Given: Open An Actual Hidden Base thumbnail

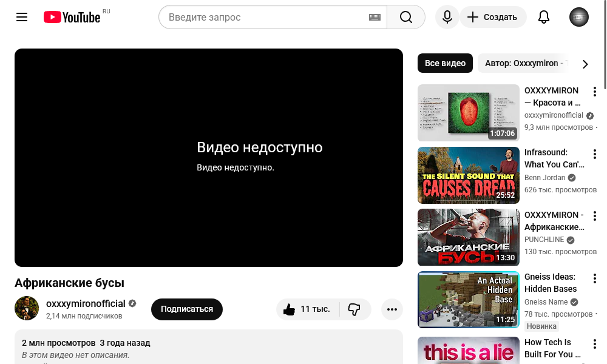Looking at the screenshot, I should click(x=469, y=300).
